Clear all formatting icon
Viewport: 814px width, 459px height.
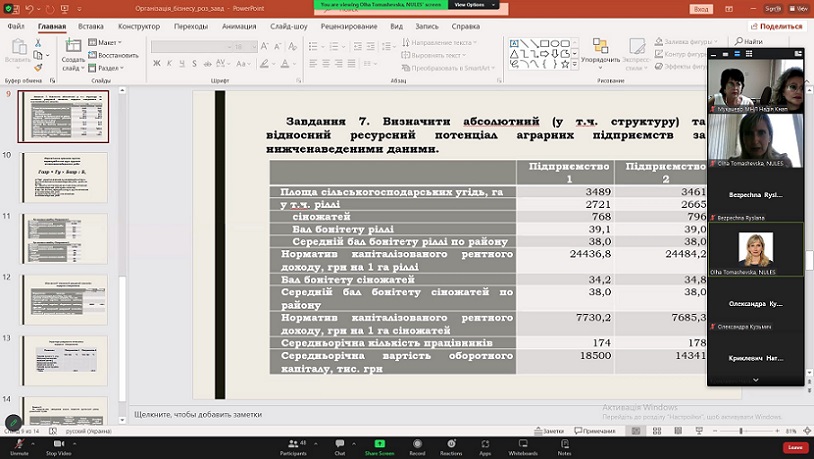coord(292,46)
